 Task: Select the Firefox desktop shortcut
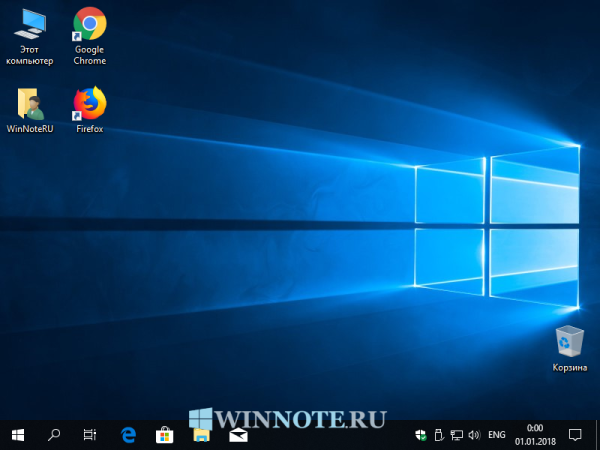[89, 104]
